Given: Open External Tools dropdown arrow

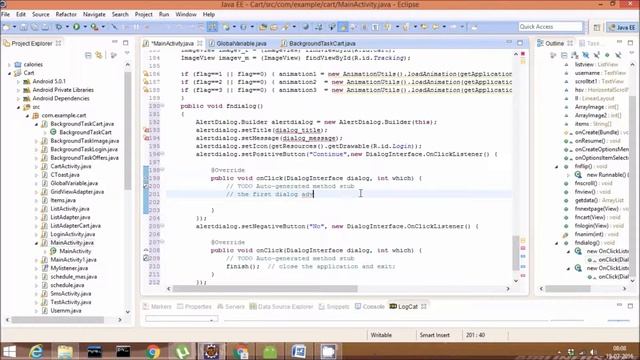Looking at the screenshot, I should tap(103, 27).
